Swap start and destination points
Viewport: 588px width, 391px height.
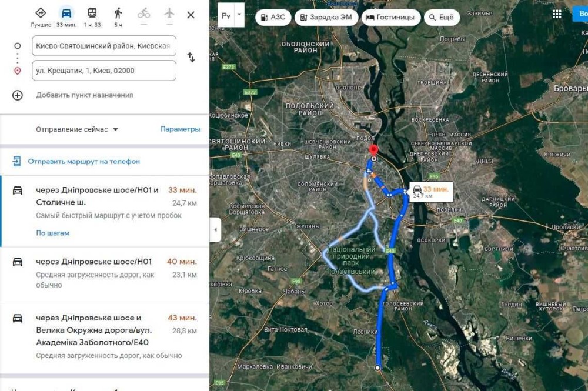click(x=191, y=58)
